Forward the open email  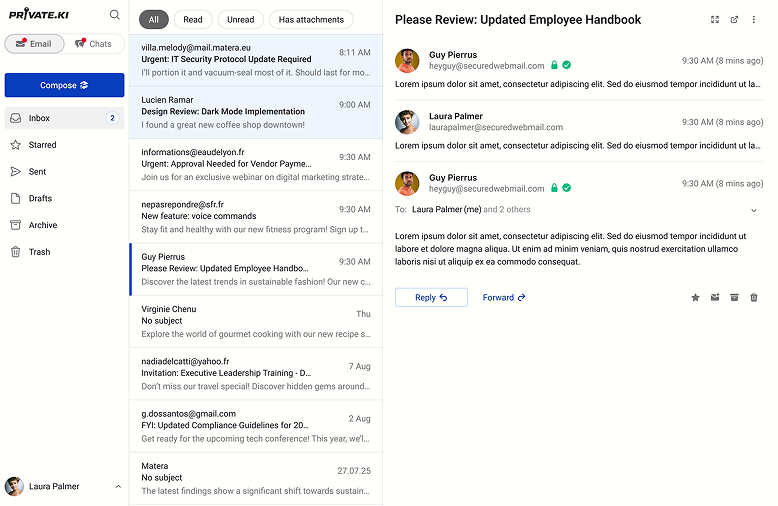(x=504, y=298)
